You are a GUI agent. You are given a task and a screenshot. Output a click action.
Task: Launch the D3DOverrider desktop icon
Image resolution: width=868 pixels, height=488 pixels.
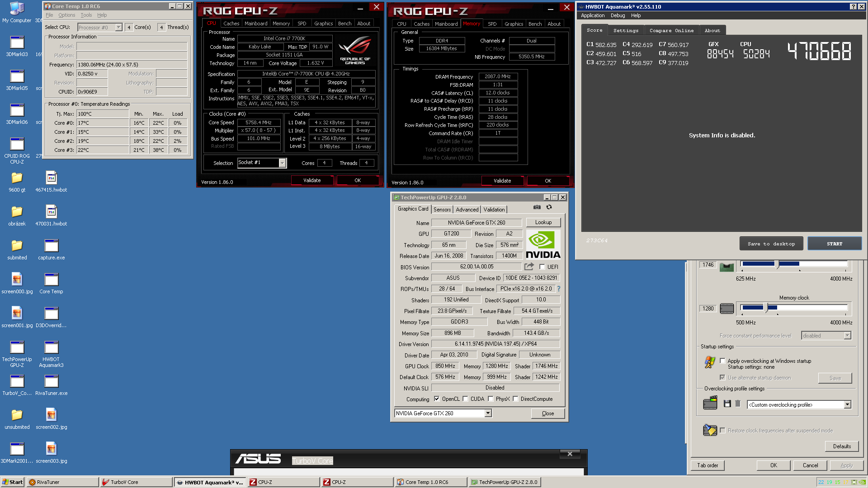click(x=51, y=317)
